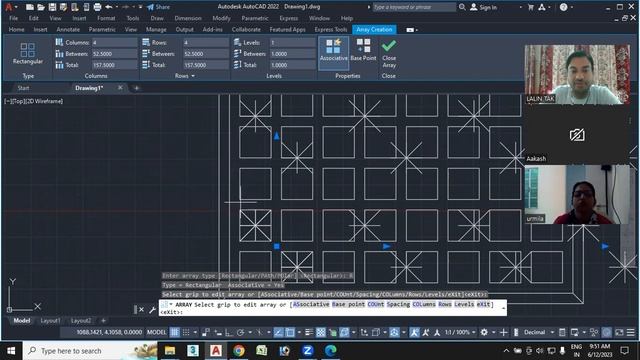640x360 pixels.
Task: Open AutoCAD from the Windows taskbar
Action: pyautogui.click(x=216, y=350)
